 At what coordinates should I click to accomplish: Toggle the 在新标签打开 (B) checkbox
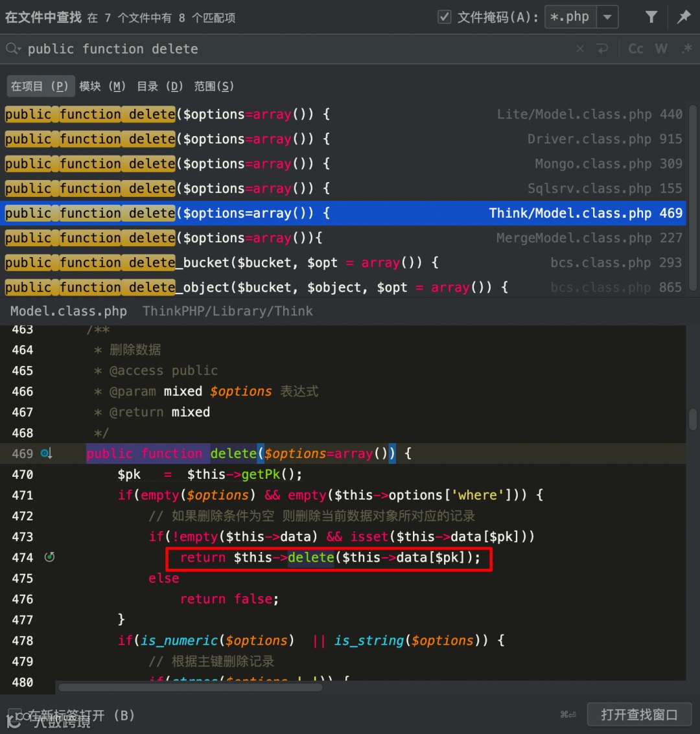(x=14, y=715)
